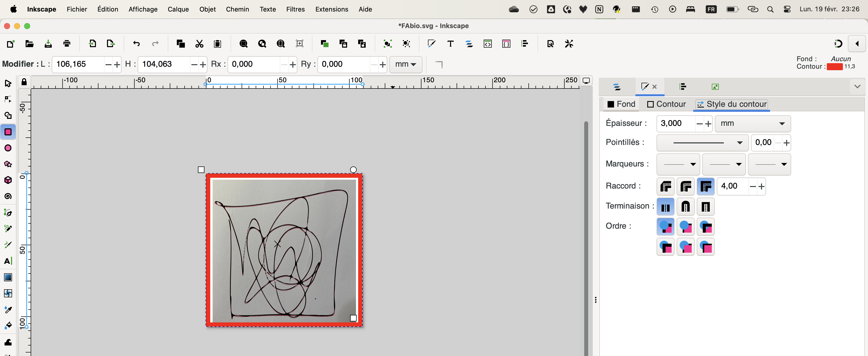Expand the first Marqueurs dropdown
868x356 pixels.
678,164
